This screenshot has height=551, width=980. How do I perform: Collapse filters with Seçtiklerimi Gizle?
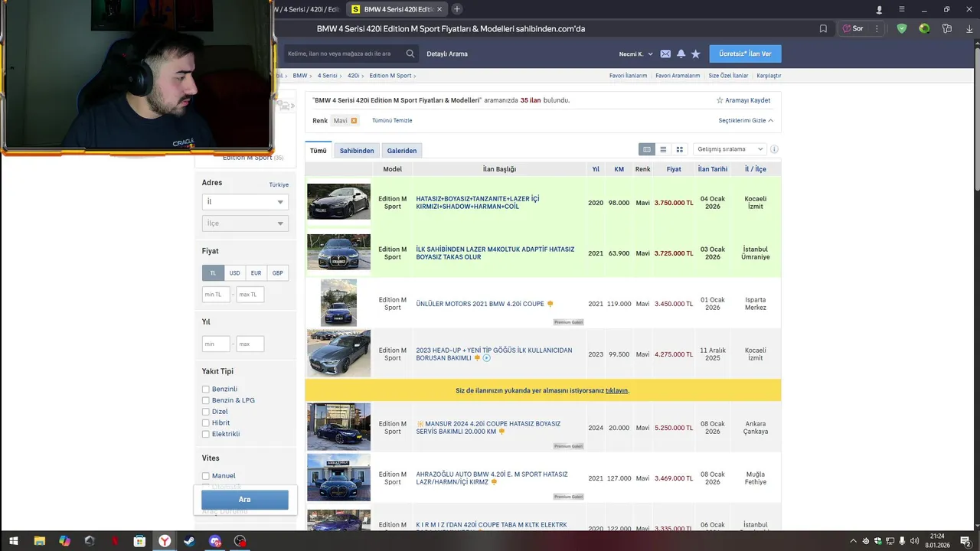click(746, 121)
